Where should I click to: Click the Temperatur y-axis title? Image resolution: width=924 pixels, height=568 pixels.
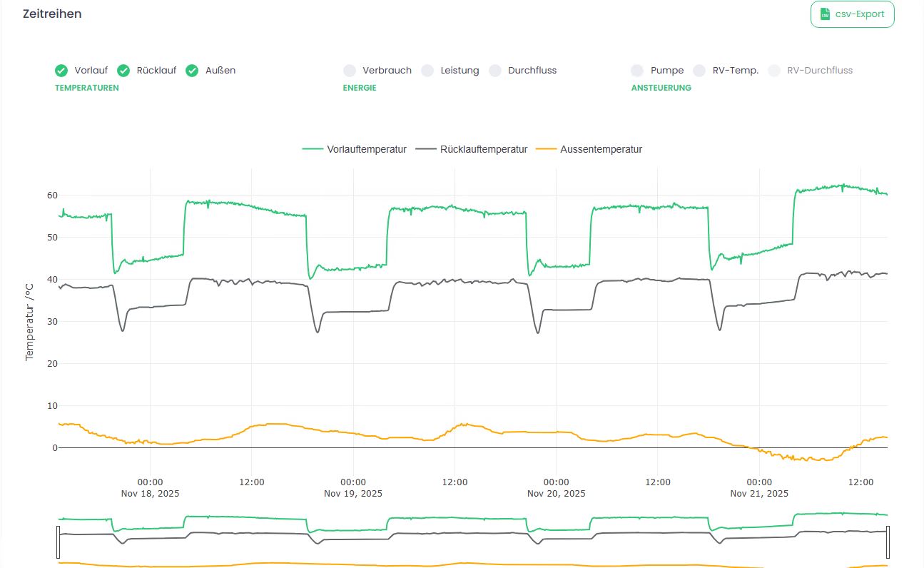tap(30, 320)
